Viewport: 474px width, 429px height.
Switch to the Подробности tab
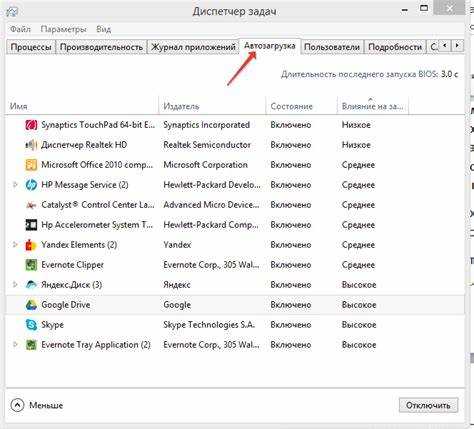[395, 47]
